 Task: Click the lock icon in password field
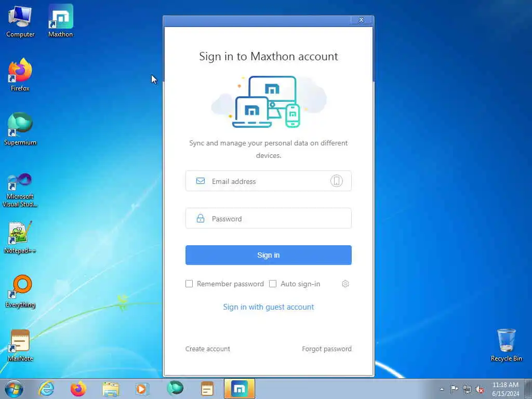201,218
